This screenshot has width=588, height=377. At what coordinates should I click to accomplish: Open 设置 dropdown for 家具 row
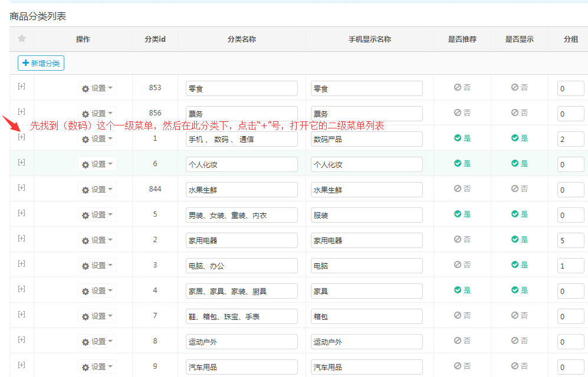pos(97,291)
